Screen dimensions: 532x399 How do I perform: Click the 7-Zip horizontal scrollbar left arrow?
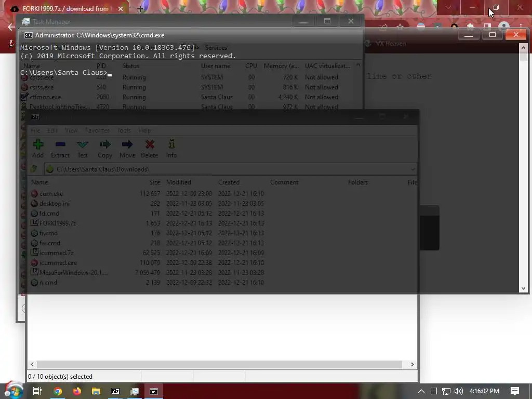pyautogui.click(x=32, y=364)
